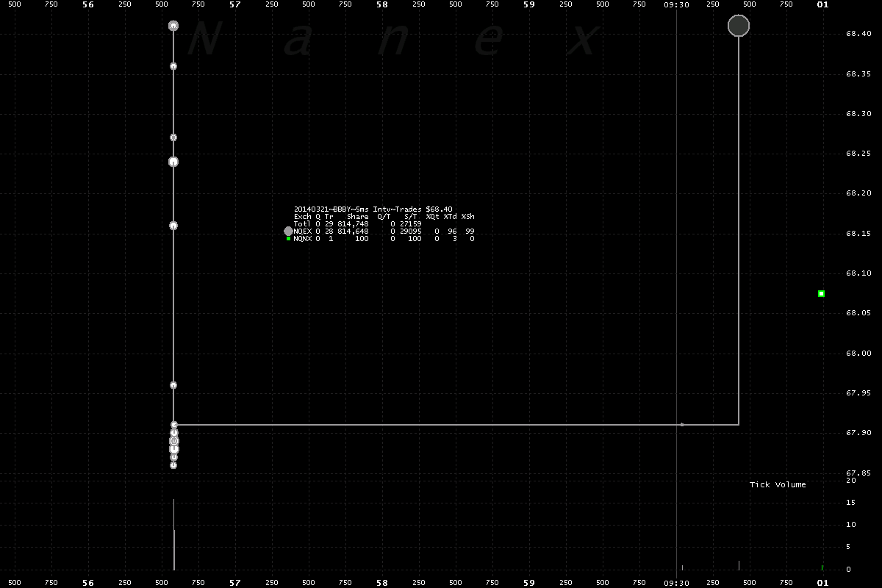Click the 67.91 horizontal price line
882x588 pixels.
(x=456, y=425)
